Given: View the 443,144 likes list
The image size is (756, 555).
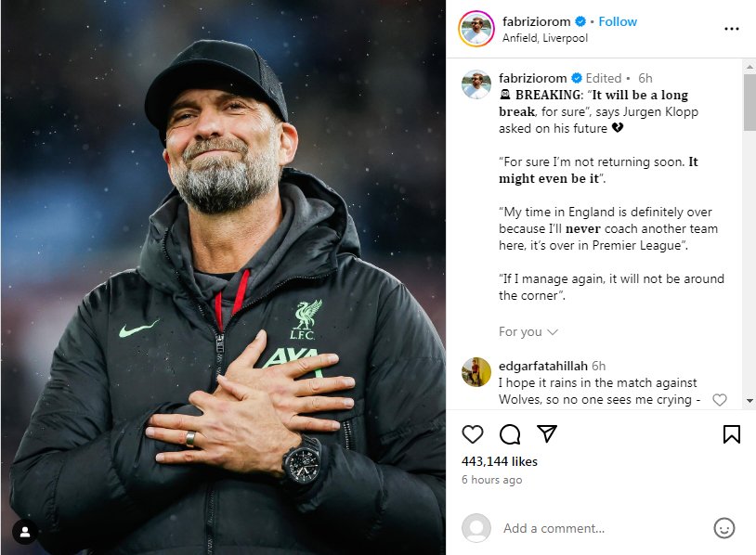Looking at the screenshot, I should [500, 461].
